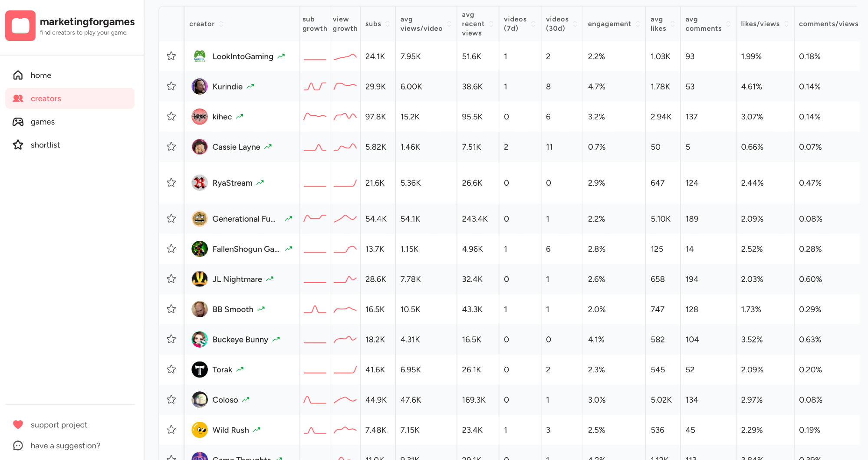The width and height of the screenshot is (868, 460).
Task: Add JL Nightmare to shortlist via star
Action: 171,279
